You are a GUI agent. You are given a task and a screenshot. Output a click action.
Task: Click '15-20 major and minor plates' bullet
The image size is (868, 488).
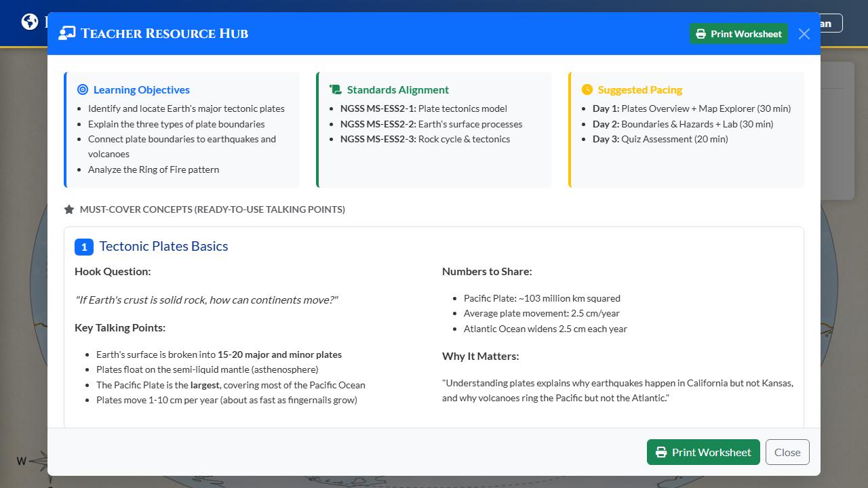coord(219,354)
